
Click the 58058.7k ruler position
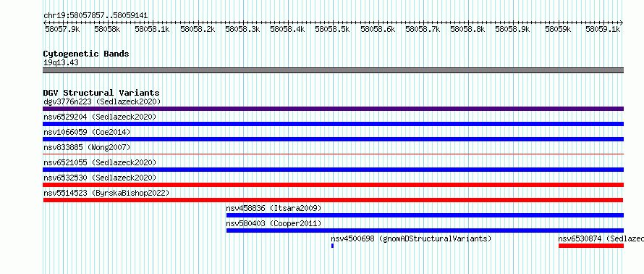(423, 29)
